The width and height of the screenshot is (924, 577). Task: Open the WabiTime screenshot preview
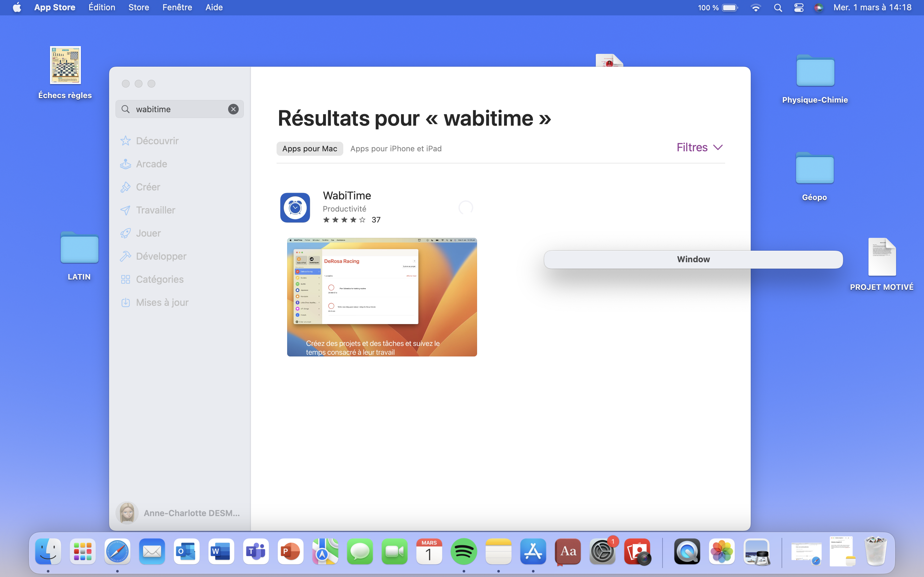coord(382,297)
